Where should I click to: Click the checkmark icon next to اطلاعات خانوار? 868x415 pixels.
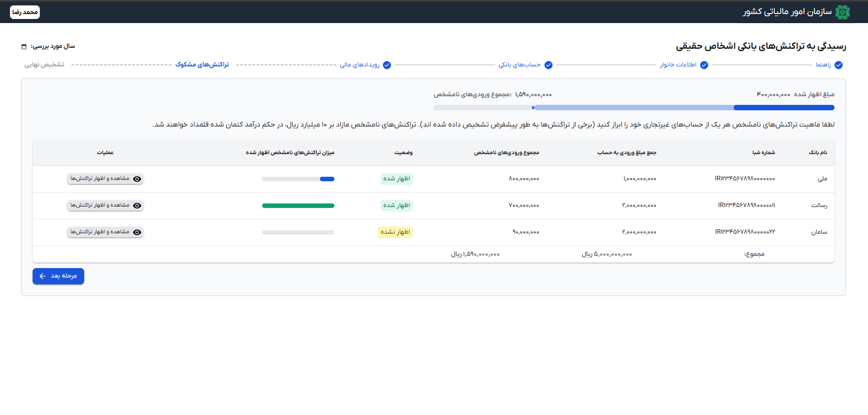coord(704,65)
